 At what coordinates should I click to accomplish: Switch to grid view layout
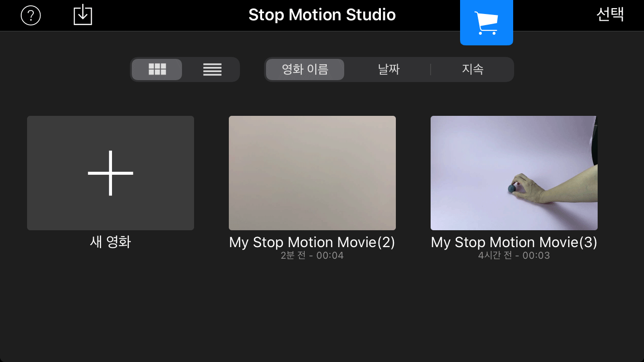(x=157, y=70)
